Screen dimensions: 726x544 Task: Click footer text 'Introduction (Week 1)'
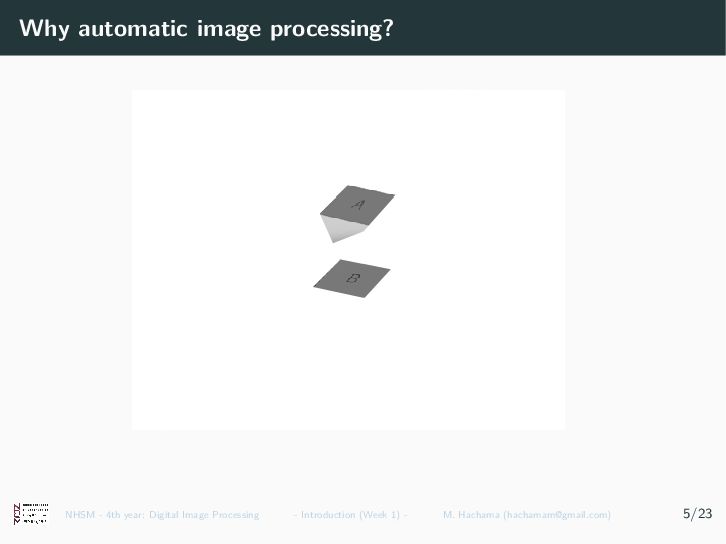pyautogui.click(x=350, y=514)
